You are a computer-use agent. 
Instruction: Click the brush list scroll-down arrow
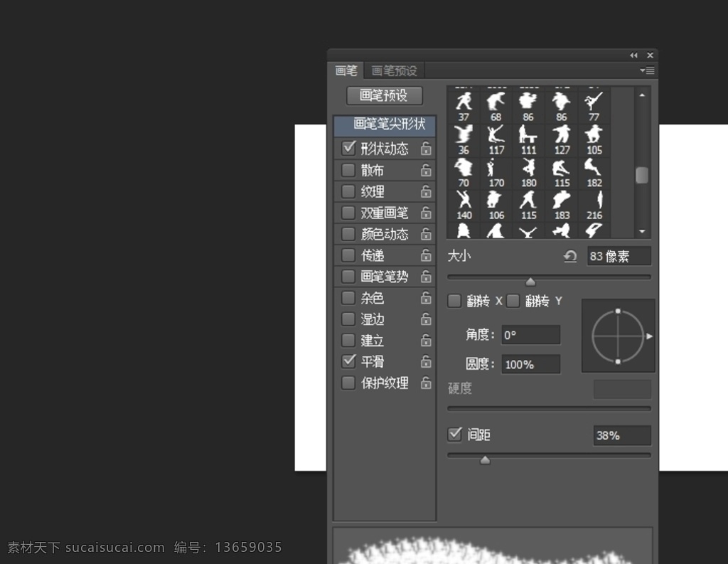[x=642, y=231]
